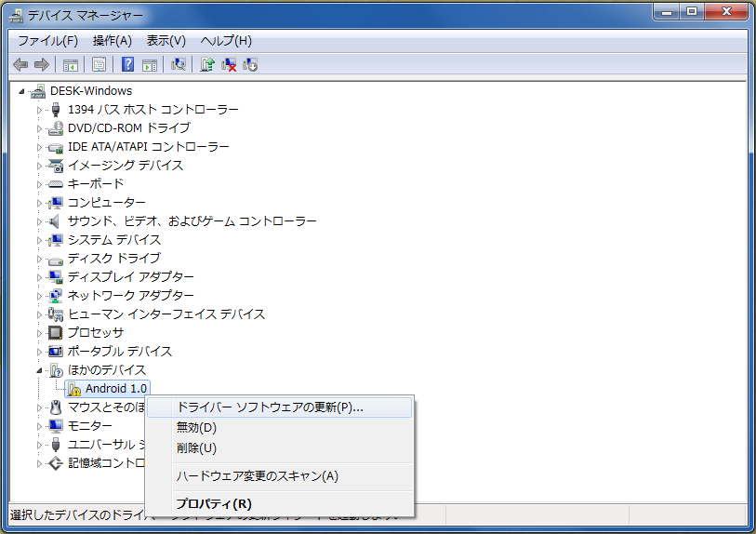Click the display adapter icon
This screenshot has width=756, height=534.
pos(56,277)
